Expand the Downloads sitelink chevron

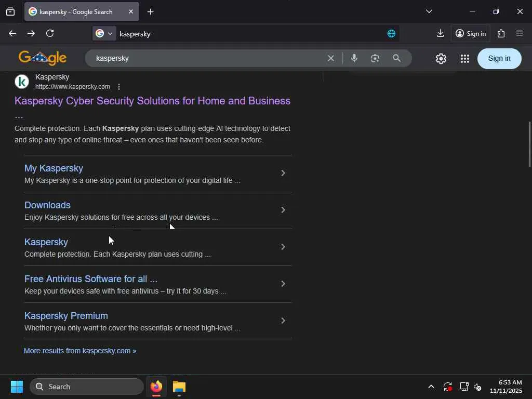point(283,210)
